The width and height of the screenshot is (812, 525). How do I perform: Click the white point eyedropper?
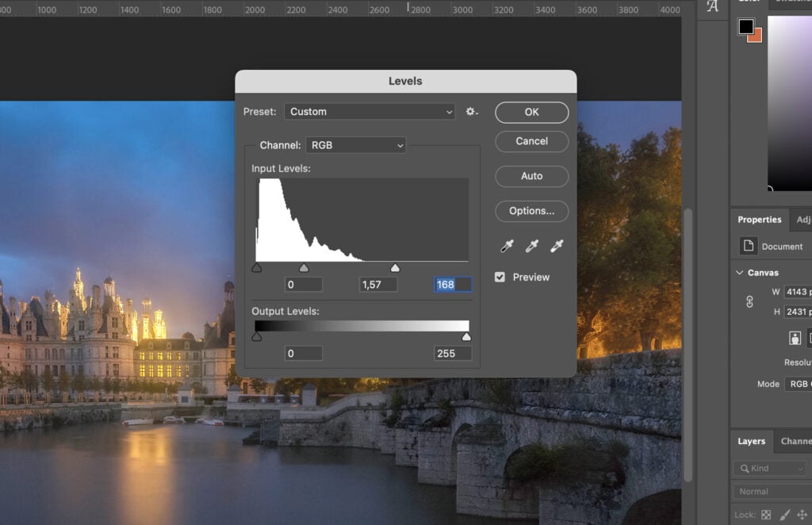[x=556, y=246]
